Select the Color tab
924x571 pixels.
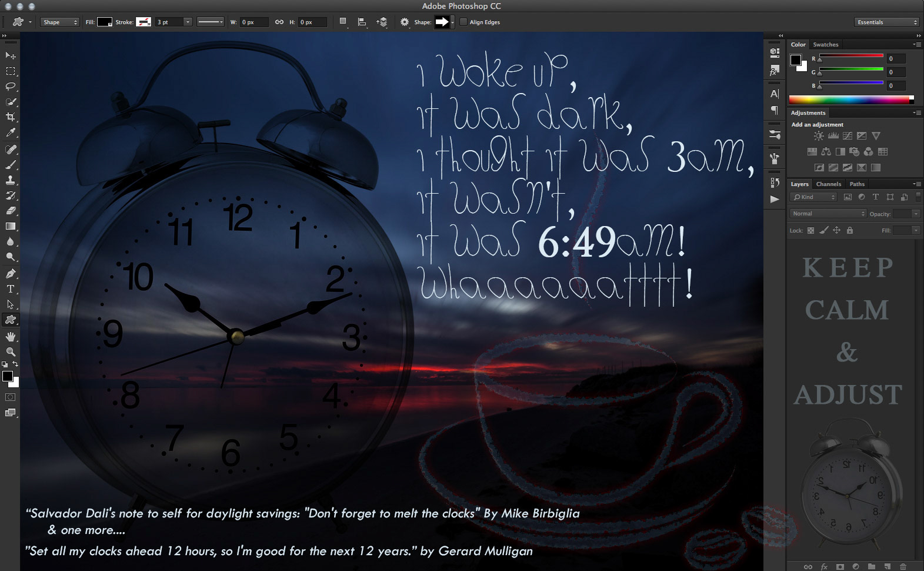click(x=798, y=45)
